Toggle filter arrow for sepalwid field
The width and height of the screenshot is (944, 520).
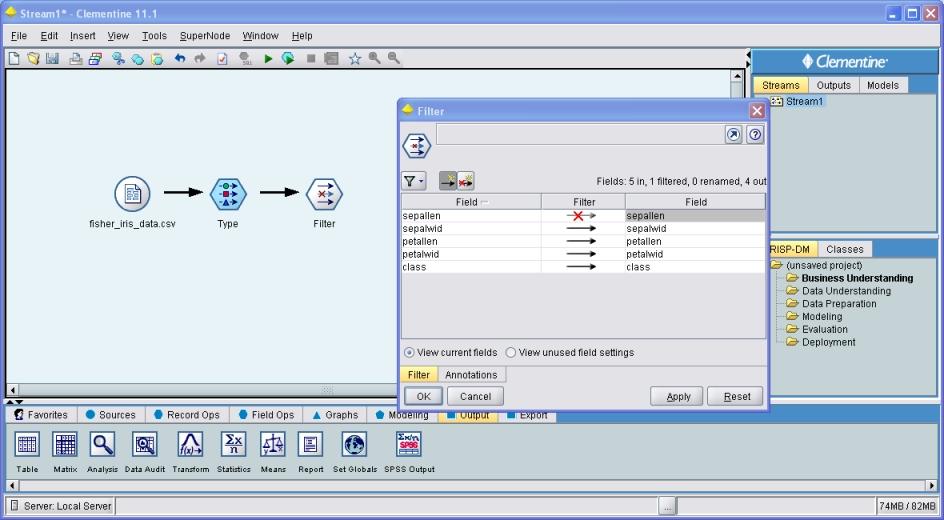coord(582,229)
